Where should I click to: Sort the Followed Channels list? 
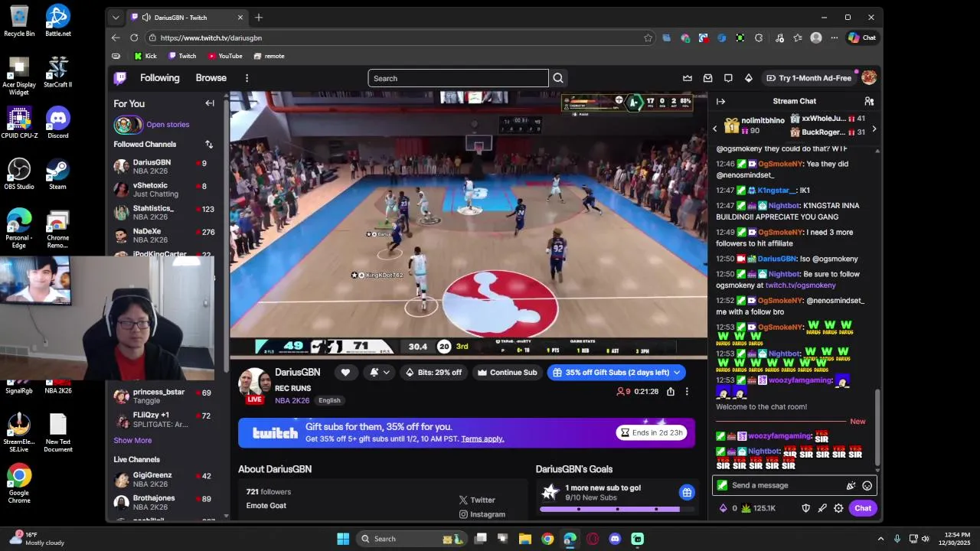209,144
